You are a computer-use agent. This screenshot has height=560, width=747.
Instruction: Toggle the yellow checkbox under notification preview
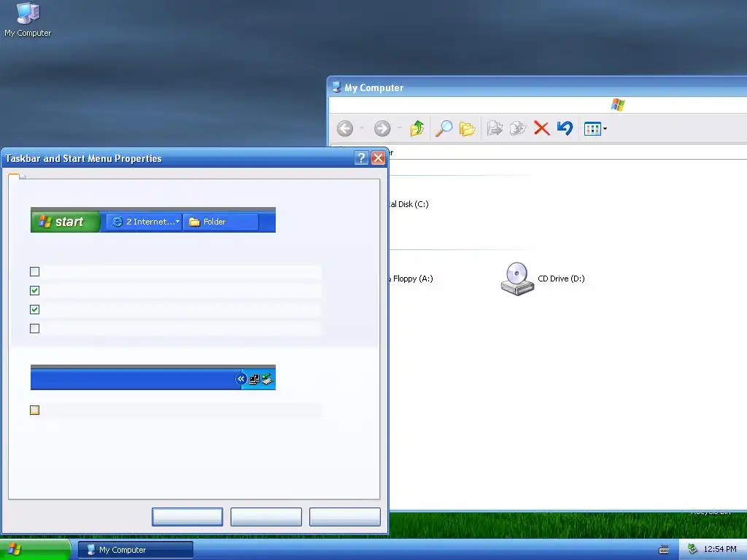(x=35, y=410)
